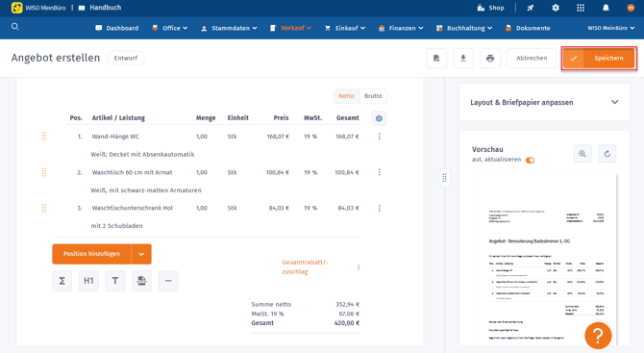
Task: Click the Entwurf status badge
Action: tap(126, 58)
